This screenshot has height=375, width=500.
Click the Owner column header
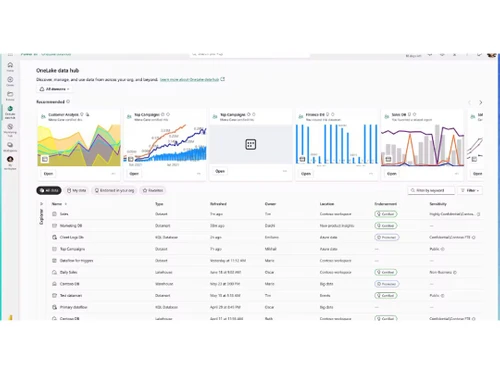tap(270, 204)
